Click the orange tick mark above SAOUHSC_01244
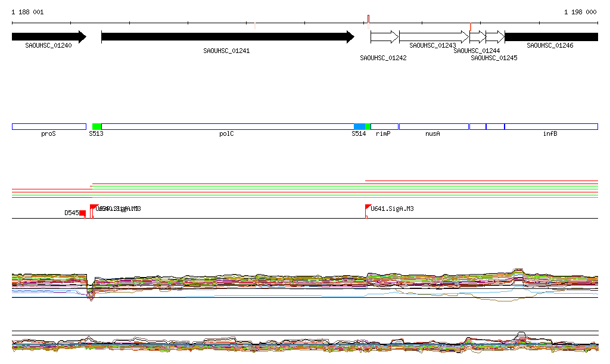Image resolution: width=610 pixels, height=364 pixels. (471, 27)
